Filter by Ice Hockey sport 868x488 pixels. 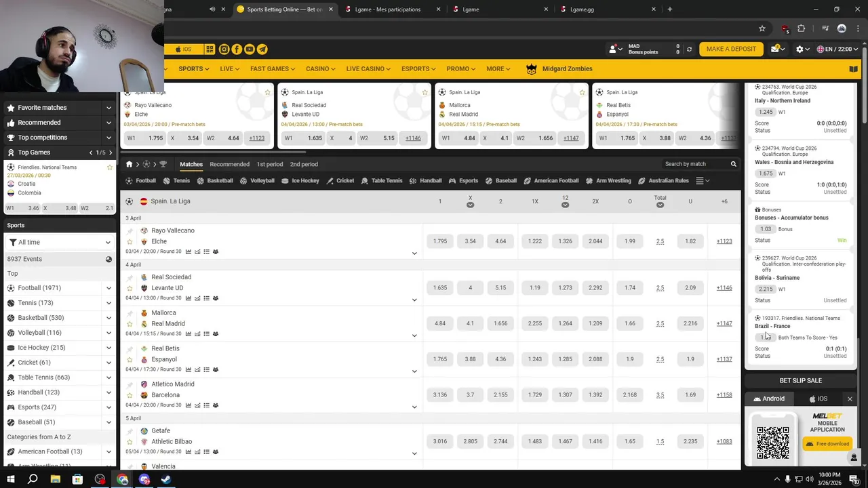[x=300, y=181]
